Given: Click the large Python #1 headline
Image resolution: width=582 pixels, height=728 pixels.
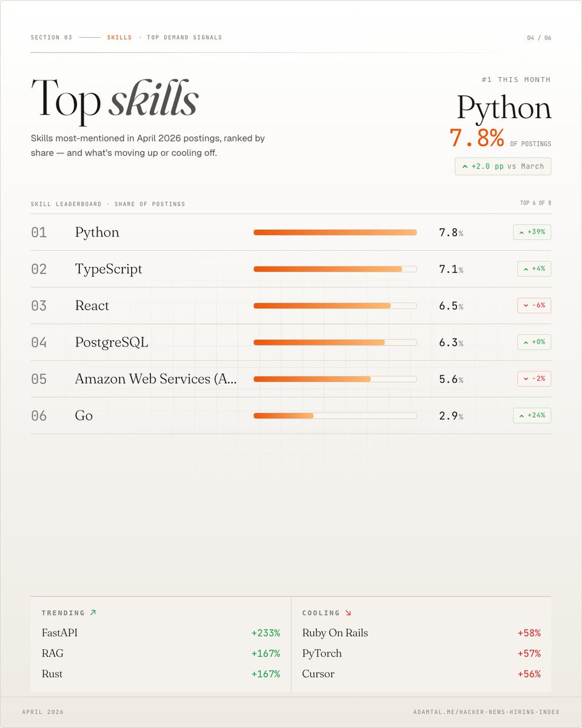Looking at the screenshot, I should [x=504, y=108].
